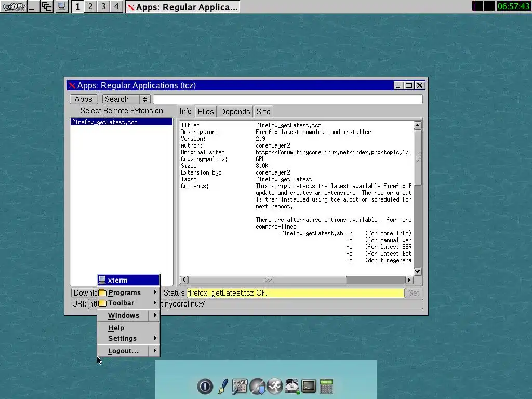
Task: Open the Search mode dropdown
Action: point(126,99)
